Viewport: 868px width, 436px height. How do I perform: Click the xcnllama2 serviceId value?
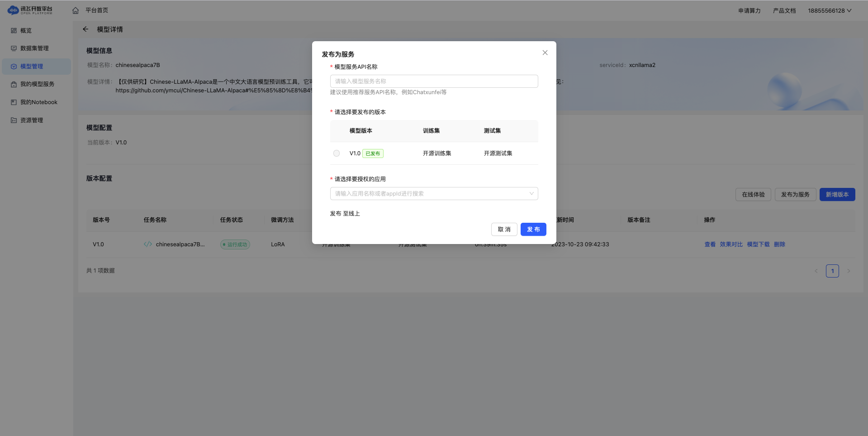coord(642,65)
